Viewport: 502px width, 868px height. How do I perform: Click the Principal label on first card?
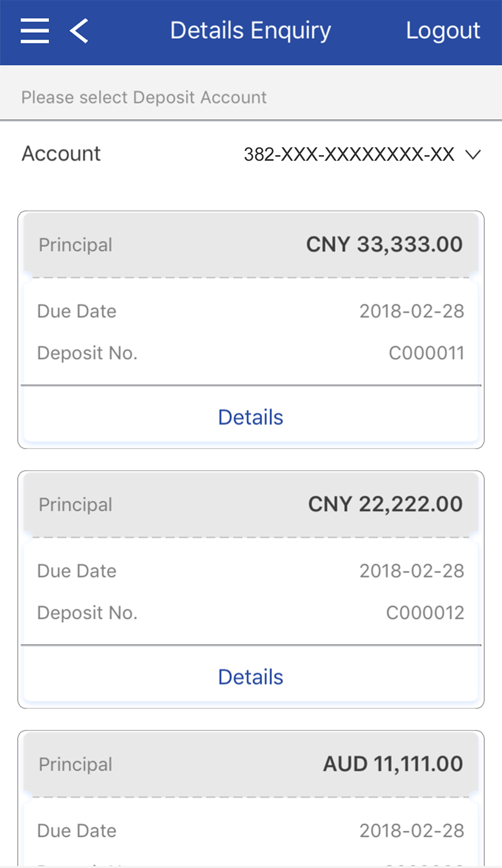coord(76,245)
